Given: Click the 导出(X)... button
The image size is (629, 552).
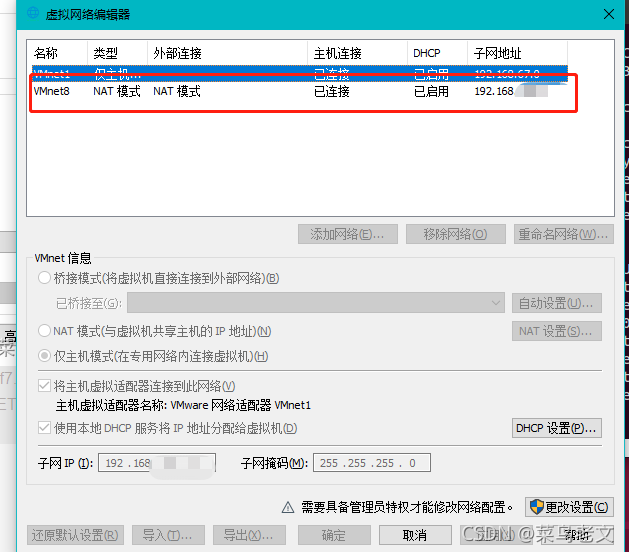Looking at the screenshot, I should coord(250,535).
